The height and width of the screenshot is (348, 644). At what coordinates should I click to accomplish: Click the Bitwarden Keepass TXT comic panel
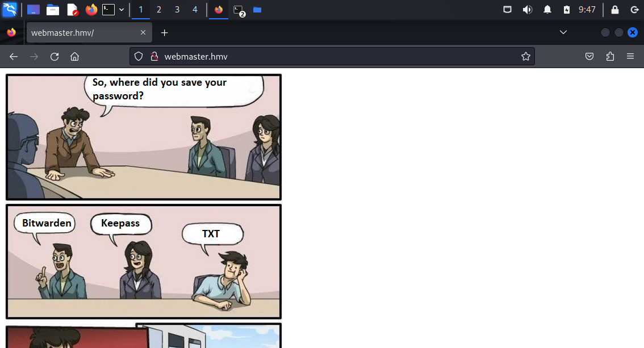point(144,261)
